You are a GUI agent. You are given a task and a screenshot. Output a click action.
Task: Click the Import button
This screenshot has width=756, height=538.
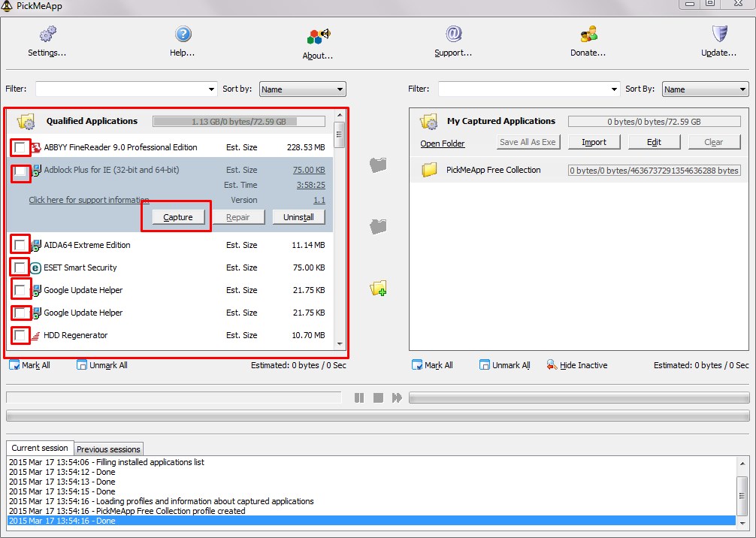click(594, 142)
